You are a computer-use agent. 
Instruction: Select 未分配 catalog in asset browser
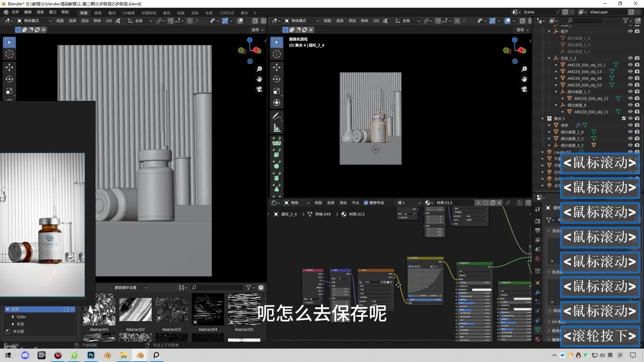pos(18,331)
